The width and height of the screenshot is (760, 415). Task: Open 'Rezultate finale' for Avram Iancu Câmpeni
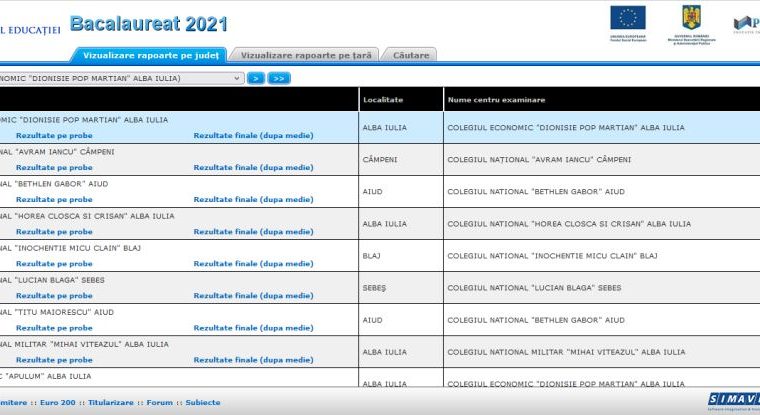pos(253,168)
